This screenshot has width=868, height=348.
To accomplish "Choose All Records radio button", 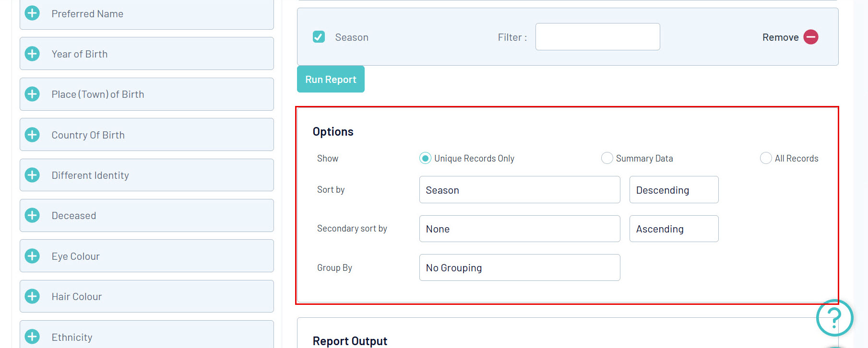I will [766, 158].
